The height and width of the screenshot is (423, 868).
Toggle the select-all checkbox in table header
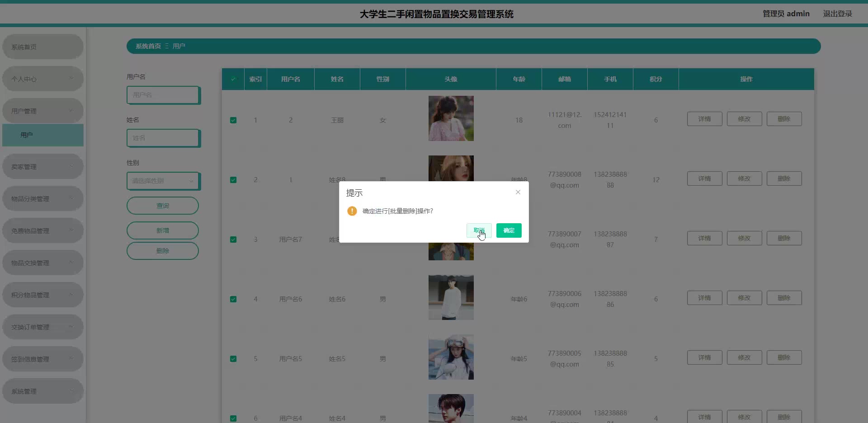(233, 79)
